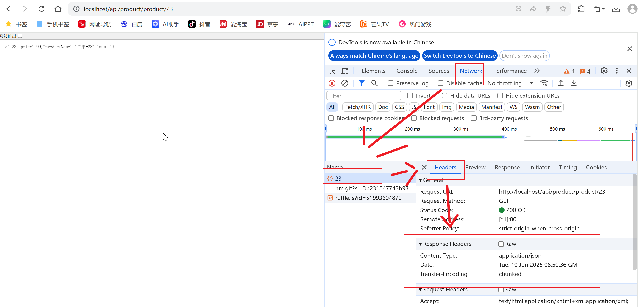Image resolution: width=644 pixels, height=307 pixels.
Task: Check the Invert filter checkbox
Action: (410, 96)
